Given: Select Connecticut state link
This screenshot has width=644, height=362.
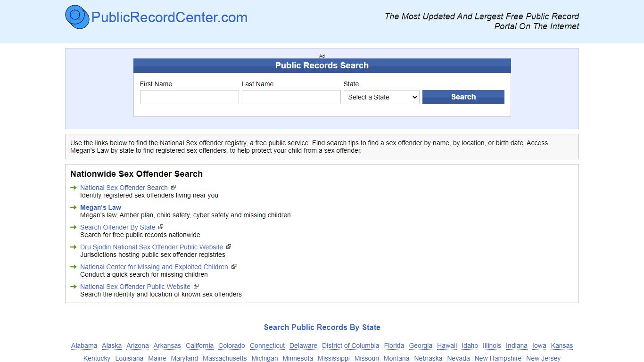Looking at the screenshot, I should pyautogui.click(x=267, y=346).
